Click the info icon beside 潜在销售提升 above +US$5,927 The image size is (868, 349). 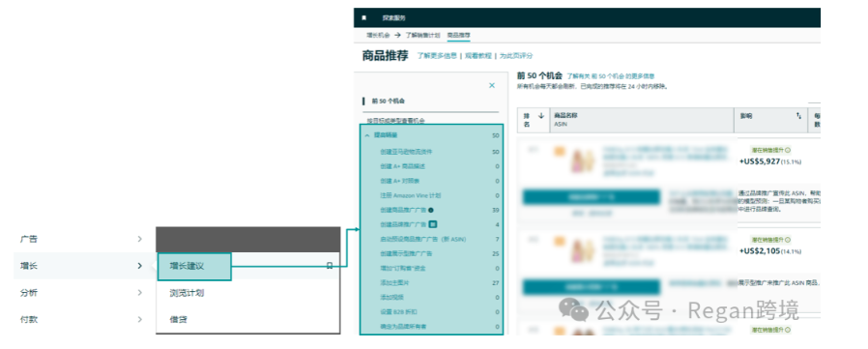coord(788,150)
